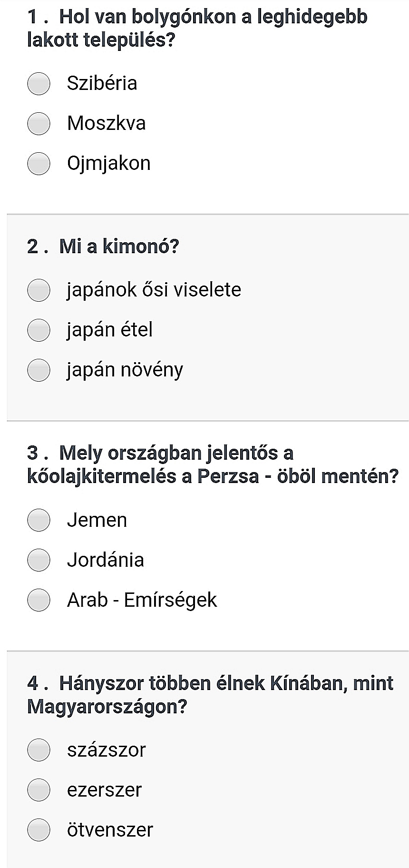The height and width of the screenshot is (868, 409).
Task: Click the Ojmjakon answer label text
Action: [109, 163]
